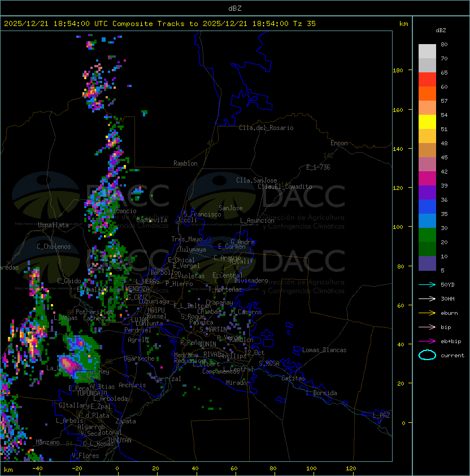The width and height of the screenshot is (470, 476).
Task: Click the dBZ title at top
Action: coord(235,8)
